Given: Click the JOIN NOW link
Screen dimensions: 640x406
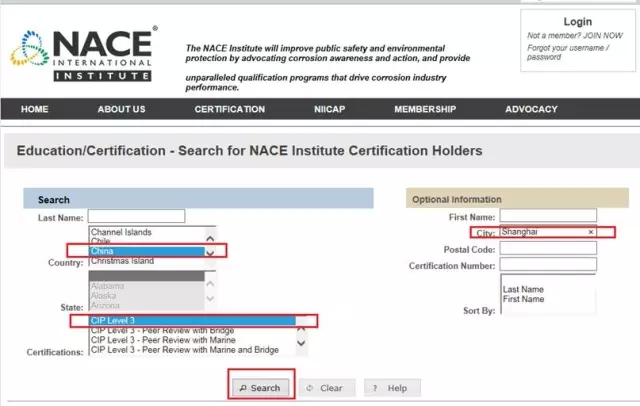Looking at the screenshot, I should coord(605,36).
